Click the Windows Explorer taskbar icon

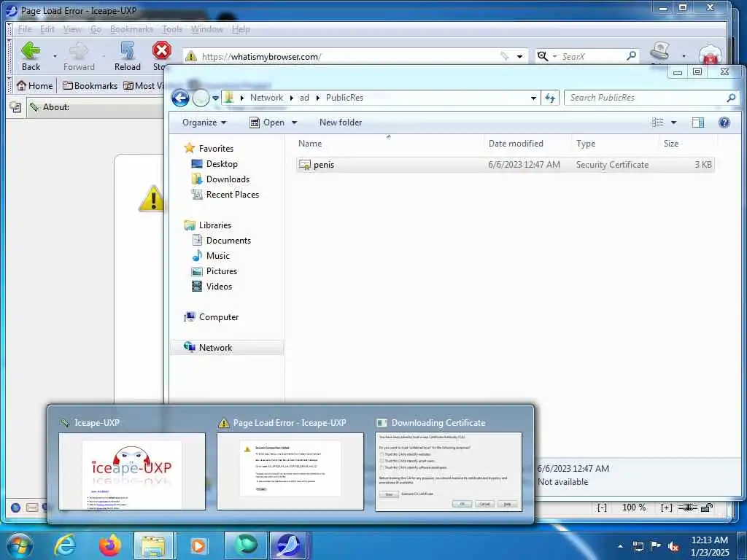(153, 545)
